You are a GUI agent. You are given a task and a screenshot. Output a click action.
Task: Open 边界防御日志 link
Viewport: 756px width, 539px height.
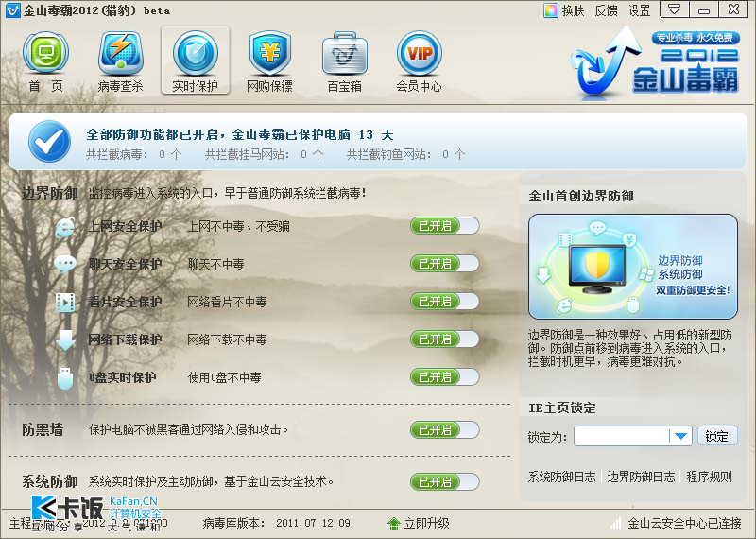coord(641,478)
